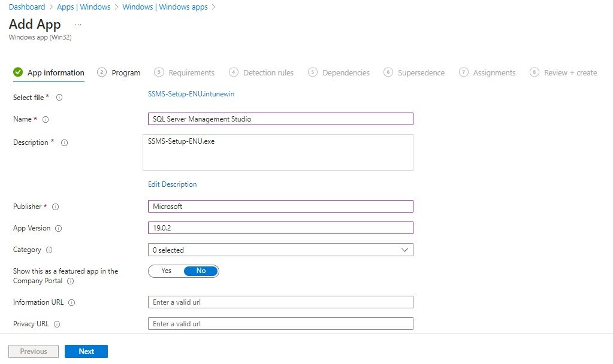Go to the Assignments step tab
The height and width of the screenshot is (364, 613).
(x=487, y=72)
